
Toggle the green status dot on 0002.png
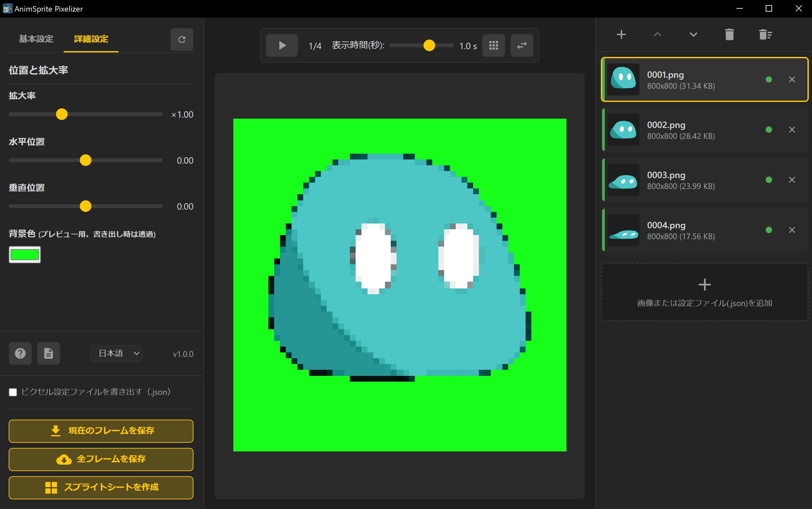click(x=769, y=129)
